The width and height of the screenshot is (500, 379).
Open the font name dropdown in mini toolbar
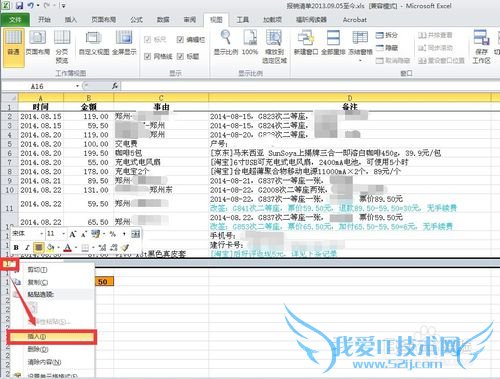(x=42, y=234)
